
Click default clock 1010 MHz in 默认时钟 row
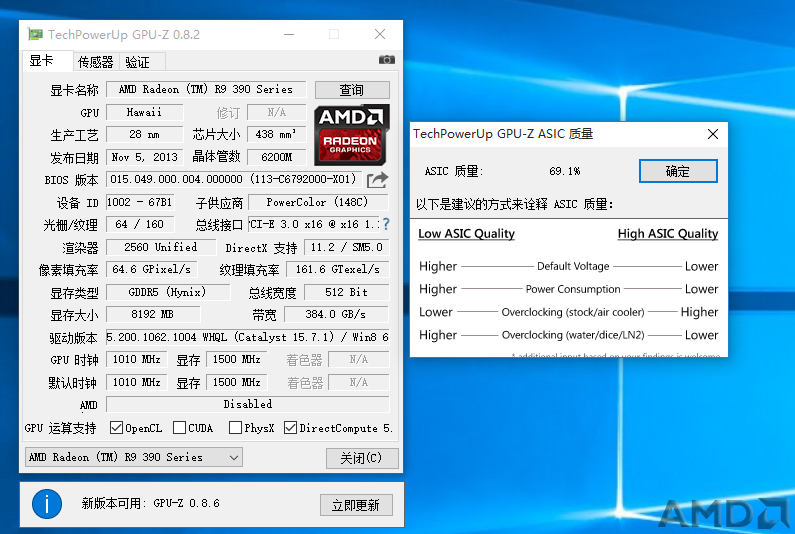136,382
